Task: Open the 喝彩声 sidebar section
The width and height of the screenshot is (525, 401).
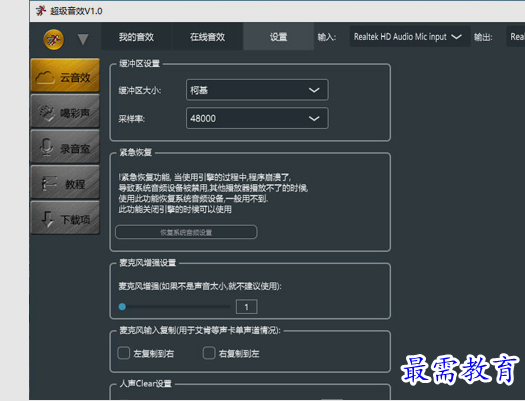Action: [65, 111]
